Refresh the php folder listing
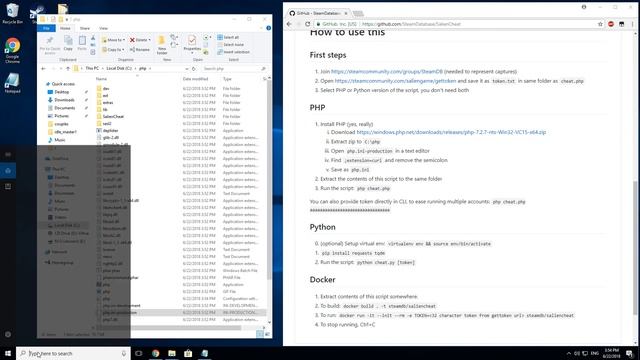This screenshot has height=360, width=640. pos(194,69)
